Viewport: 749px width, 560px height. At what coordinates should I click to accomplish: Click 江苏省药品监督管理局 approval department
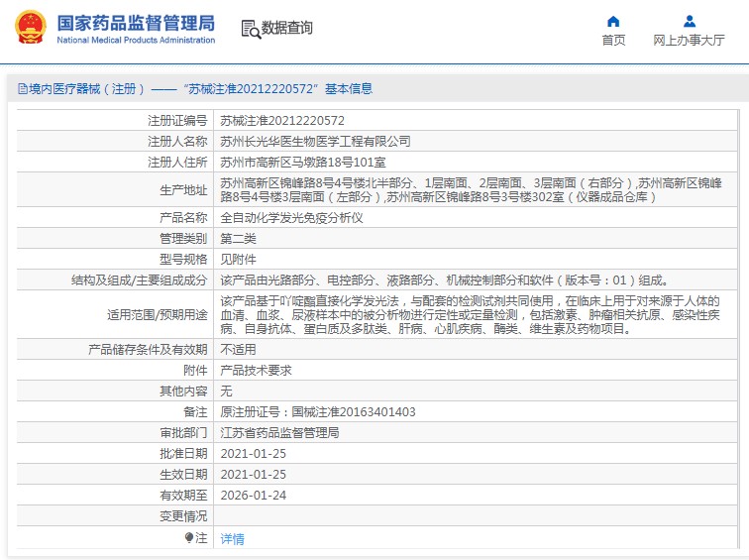click(279, 433)
